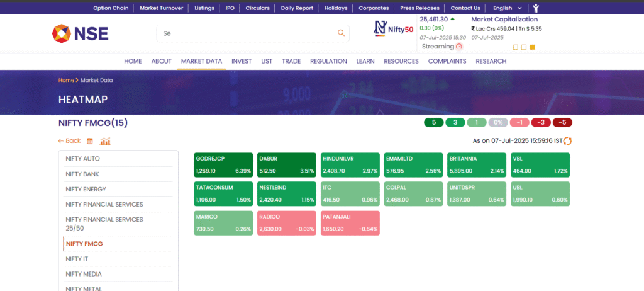Image resolution: width=644 pixels, height=291 pixels.
Task: Open the RESOURCES menu
Action: pos(401,61)
